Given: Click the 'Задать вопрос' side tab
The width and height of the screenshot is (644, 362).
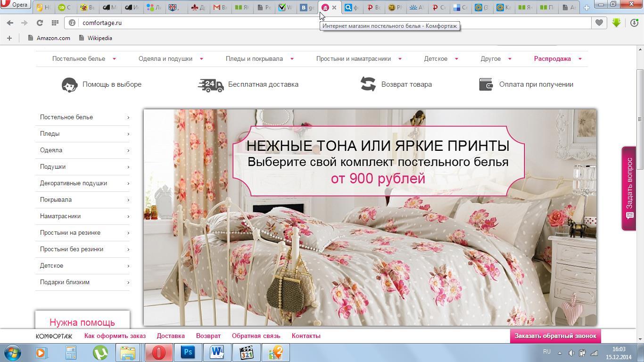Looking at the screenshot, I should click(x=629, y=188).
